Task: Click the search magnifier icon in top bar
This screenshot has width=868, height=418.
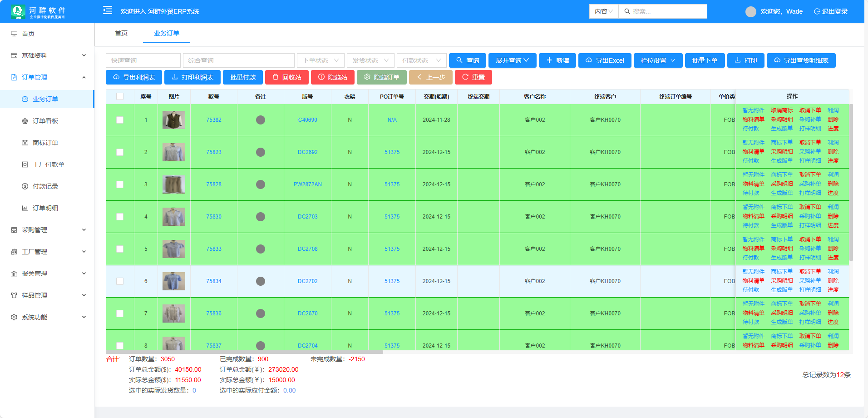Action: (x=627, y=11)
